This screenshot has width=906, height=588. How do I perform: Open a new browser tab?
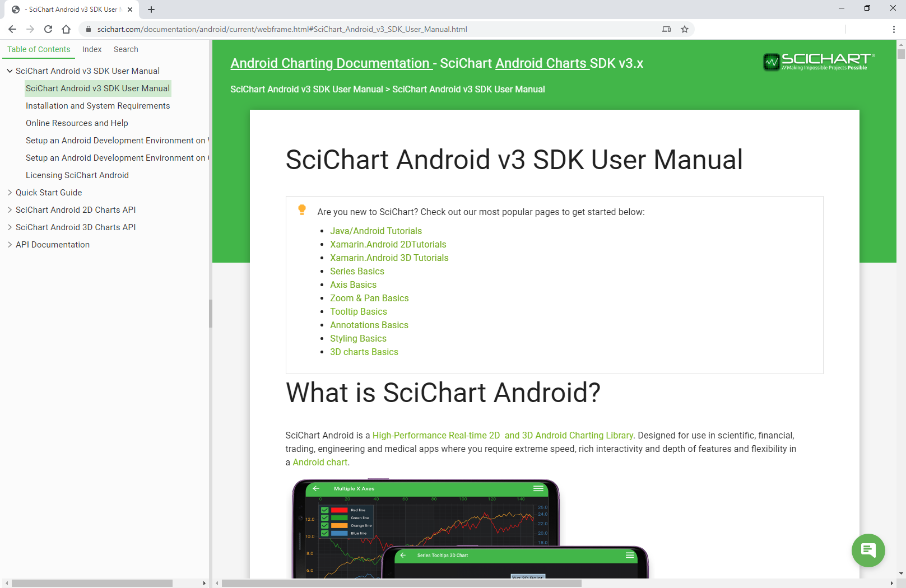[x=151, y=10]
